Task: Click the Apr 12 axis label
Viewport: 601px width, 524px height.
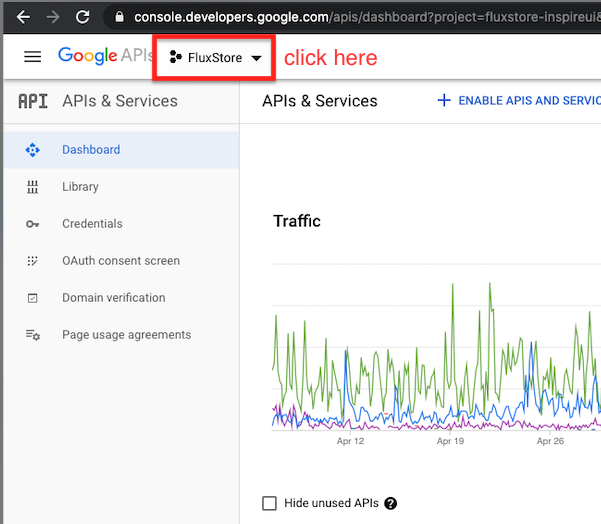Action: click(x=350, y=441)
